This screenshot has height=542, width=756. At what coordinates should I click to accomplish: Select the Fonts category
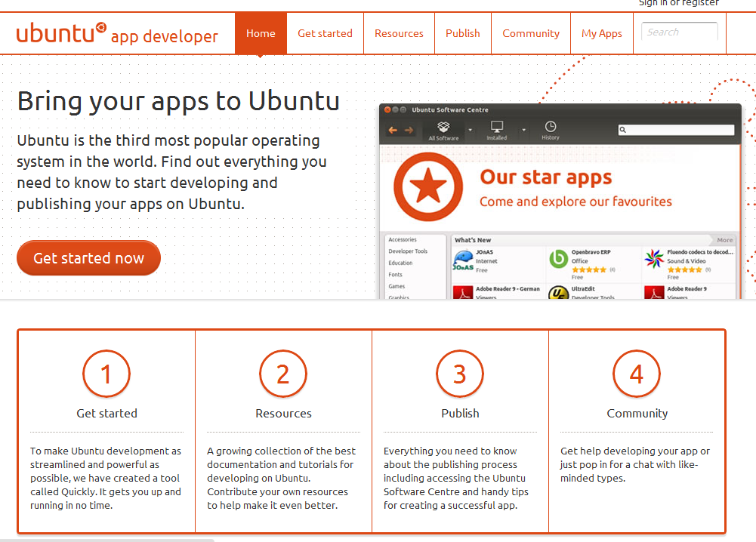395,275
